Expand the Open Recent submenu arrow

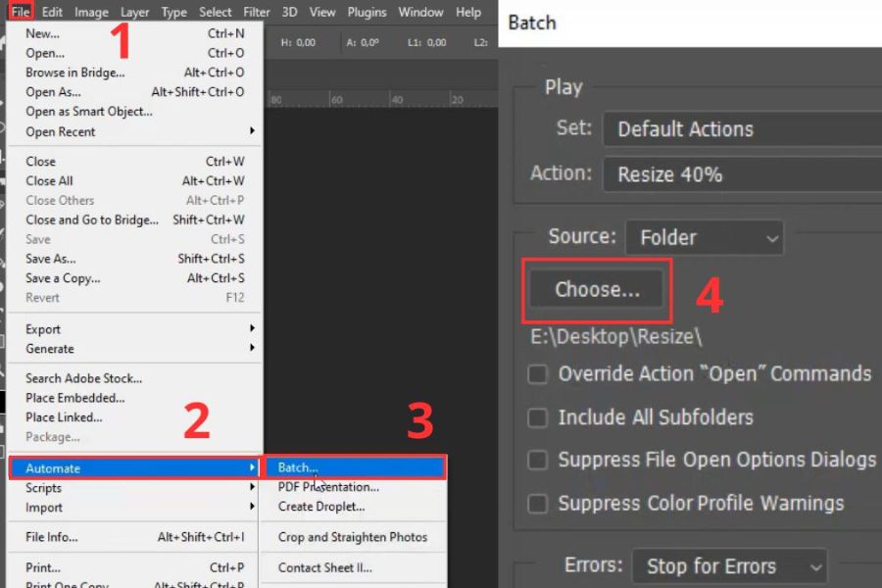pyautogui.click(x=252, y=131)
